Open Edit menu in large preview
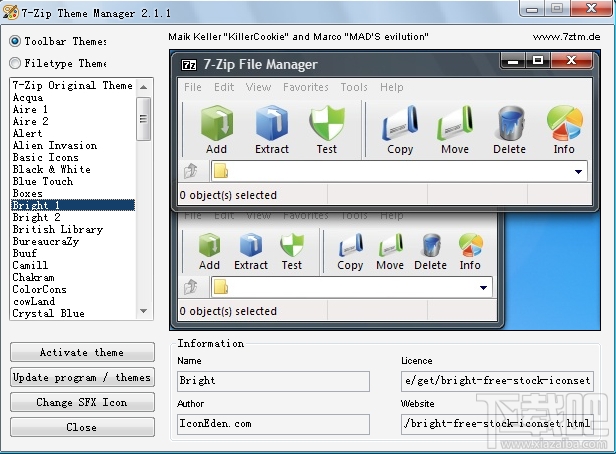 (224, 87)
